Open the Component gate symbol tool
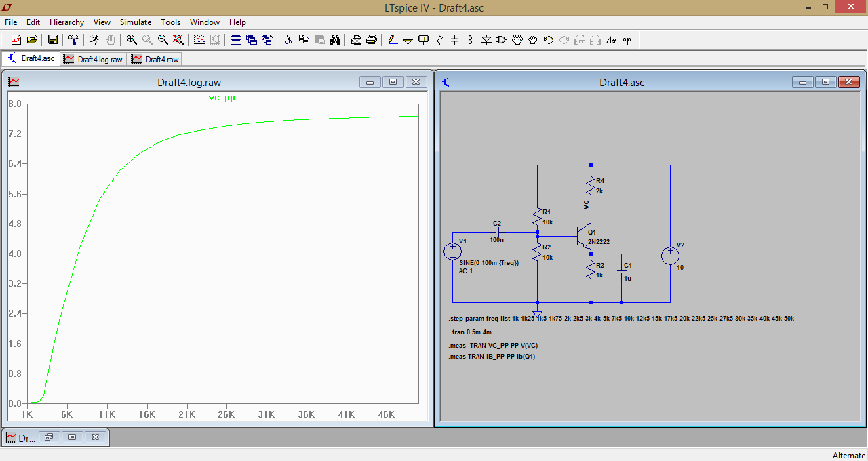This screenshot has width=868, height=461. 502,40
